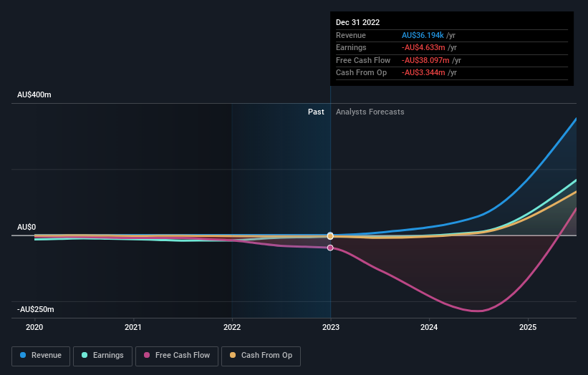Viewport: 588px width, 375px height.
Task: Click the blue Revenue legend dot
Action: pyautogui.click(x=23, y=355)
